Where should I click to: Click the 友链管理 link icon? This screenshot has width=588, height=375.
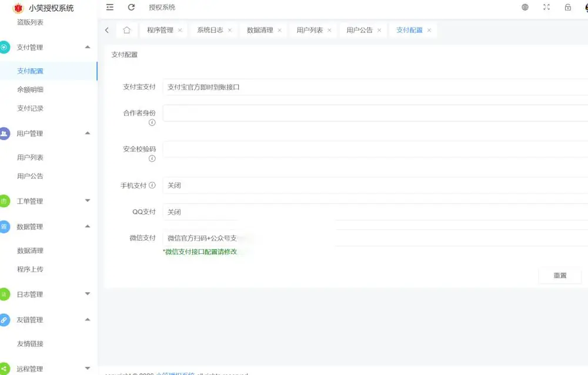pos(4,320)
